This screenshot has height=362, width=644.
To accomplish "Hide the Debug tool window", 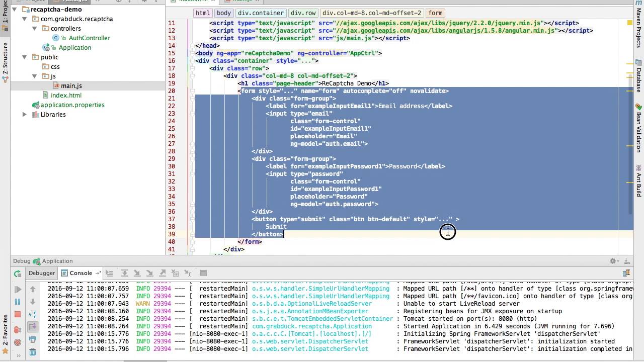I will 626,261.
